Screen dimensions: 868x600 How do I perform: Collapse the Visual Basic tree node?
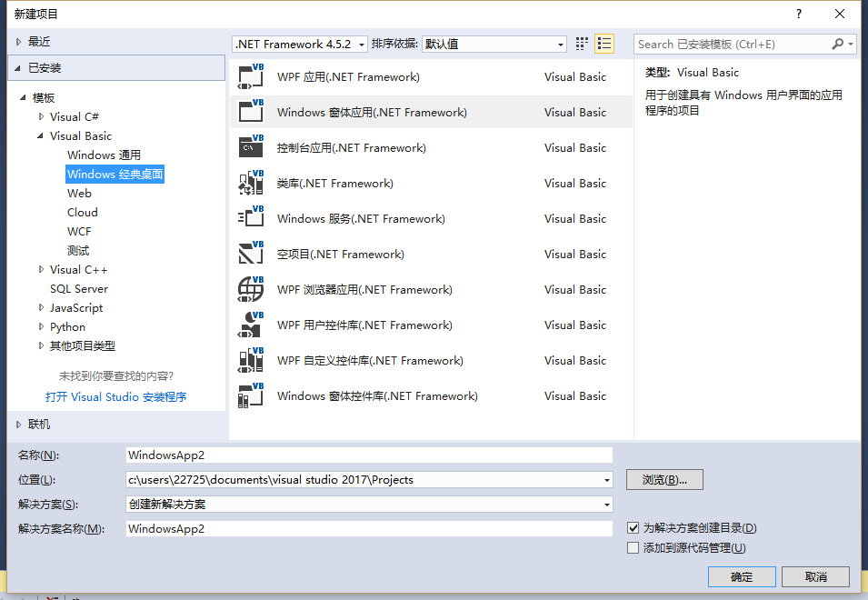pyautogui.click(x=40, y=135)
